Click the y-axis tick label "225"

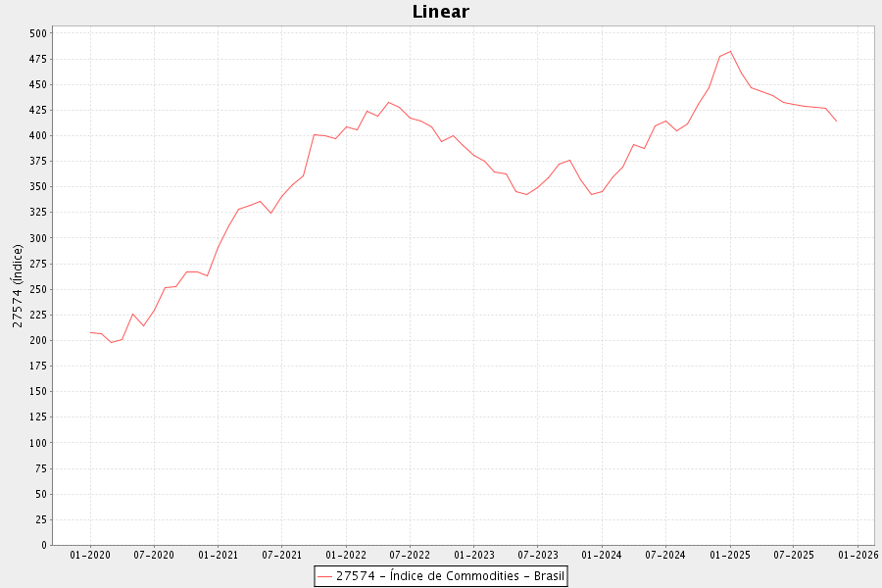[37, 316]
